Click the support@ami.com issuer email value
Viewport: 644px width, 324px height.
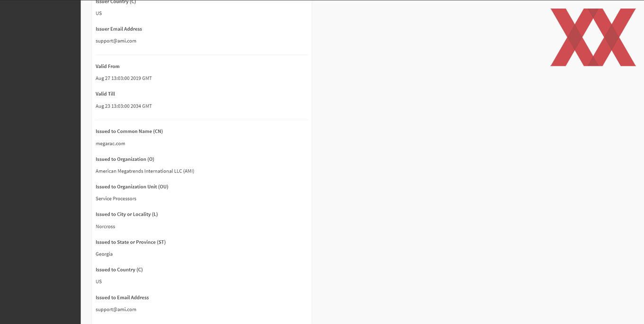pos(116,41)
